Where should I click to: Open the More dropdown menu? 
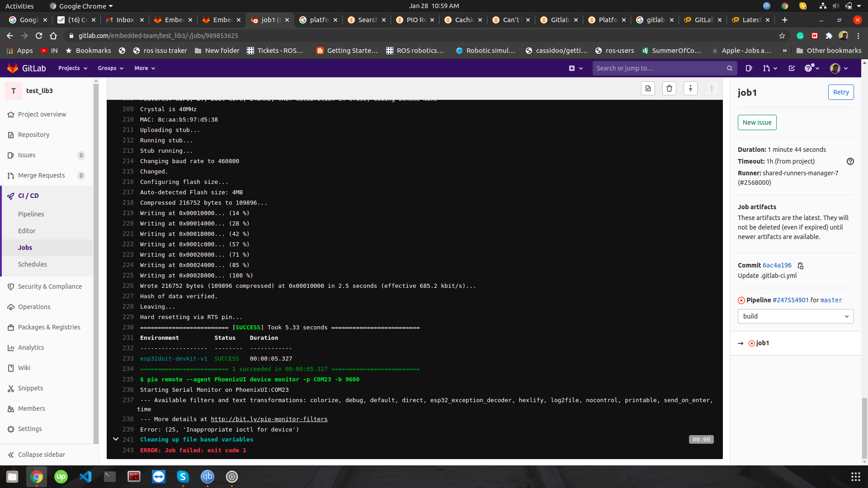pyautogui.click(x=145, y=68)
